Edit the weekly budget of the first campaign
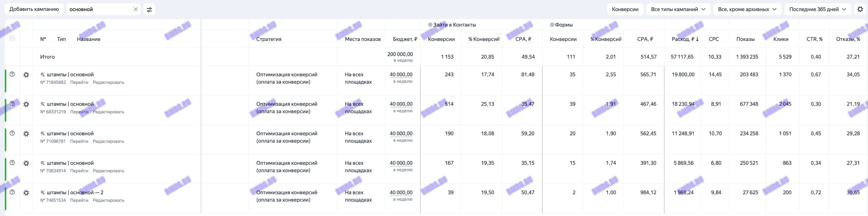Screen dimensions: 868x216 click(x=401, y=74)
